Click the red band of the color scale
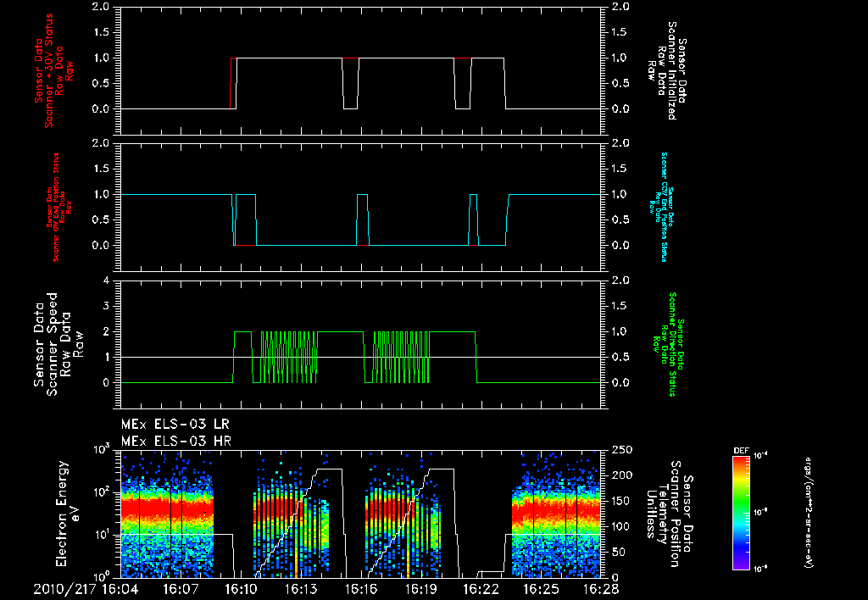The image size is (868, 600). [x=741, y=465]
